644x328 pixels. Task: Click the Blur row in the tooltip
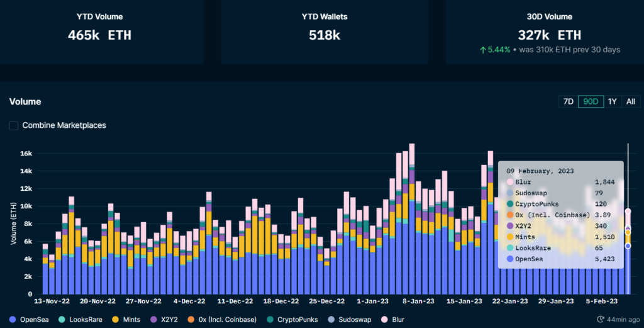click(560, 181)
